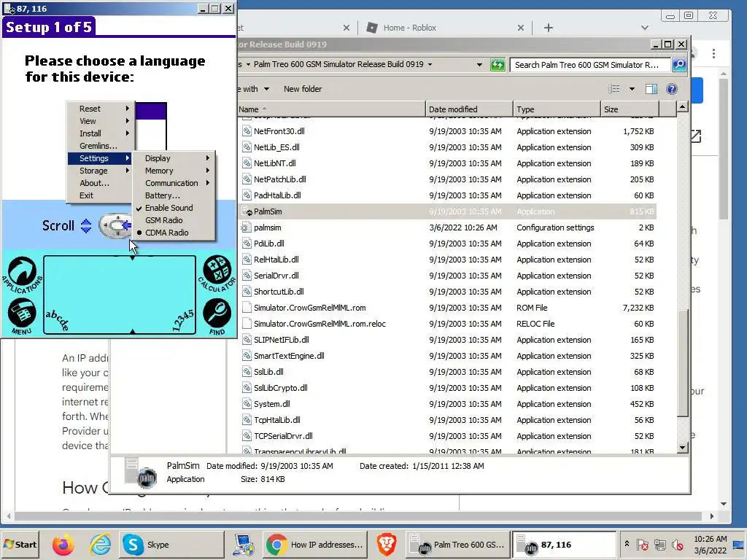Click the Explorer file list scrollbar down arrow
747x560 pixels.
click(x=682, y=447)
